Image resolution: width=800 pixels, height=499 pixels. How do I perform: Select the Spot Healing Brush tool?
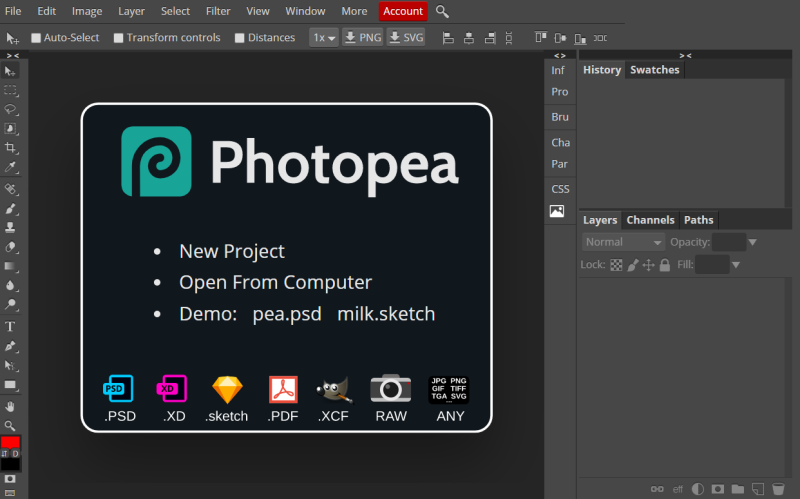[x=10, y=189]
